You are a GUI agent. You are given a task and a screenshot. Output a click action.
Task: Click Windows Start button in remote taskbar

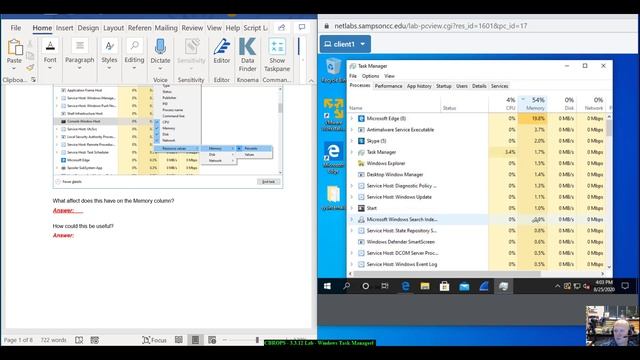[x=327, y=286]
